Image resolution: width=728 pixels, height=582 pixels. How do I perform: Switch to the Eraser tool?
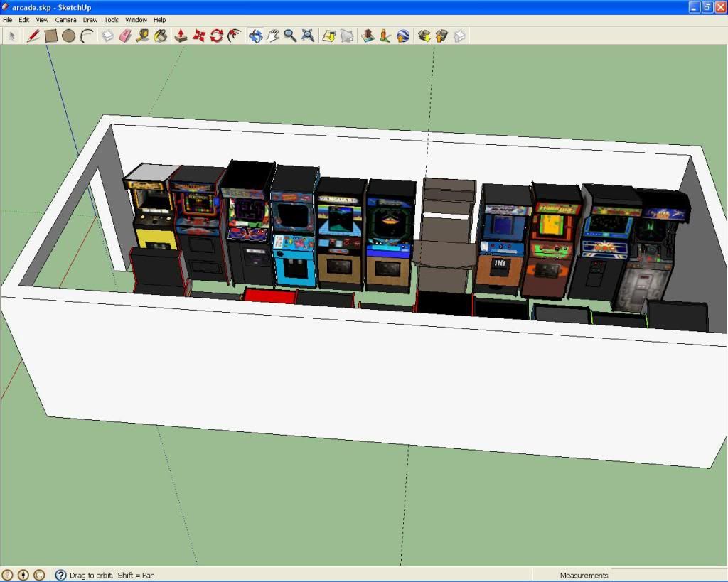[124, 36]
